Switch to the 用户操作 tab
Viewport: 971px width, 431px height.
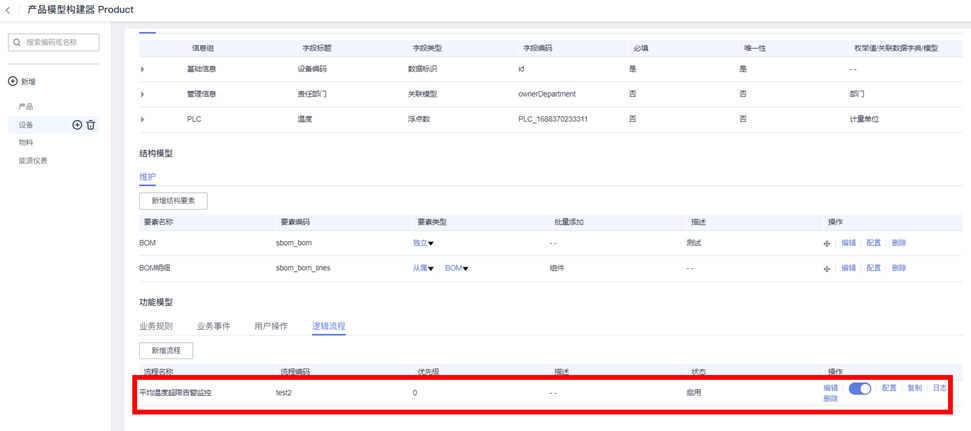(x=271, y=326)
